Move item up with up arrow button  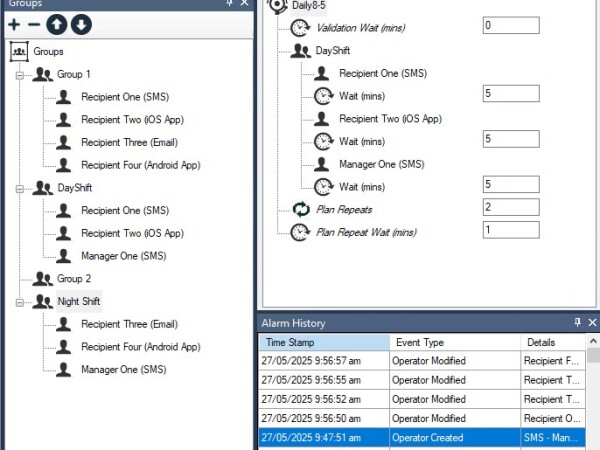tap(57, 24)
